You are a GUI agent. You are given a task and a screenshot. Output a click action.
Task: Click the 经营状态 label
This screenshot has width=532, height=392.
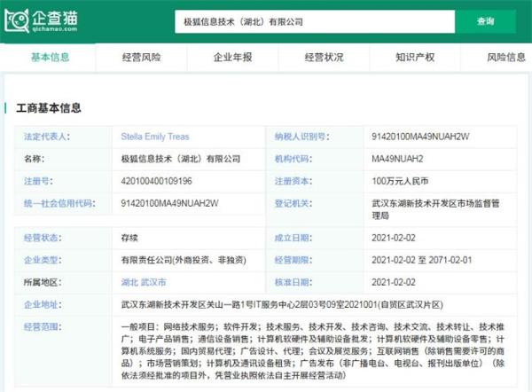coord(43,238)
